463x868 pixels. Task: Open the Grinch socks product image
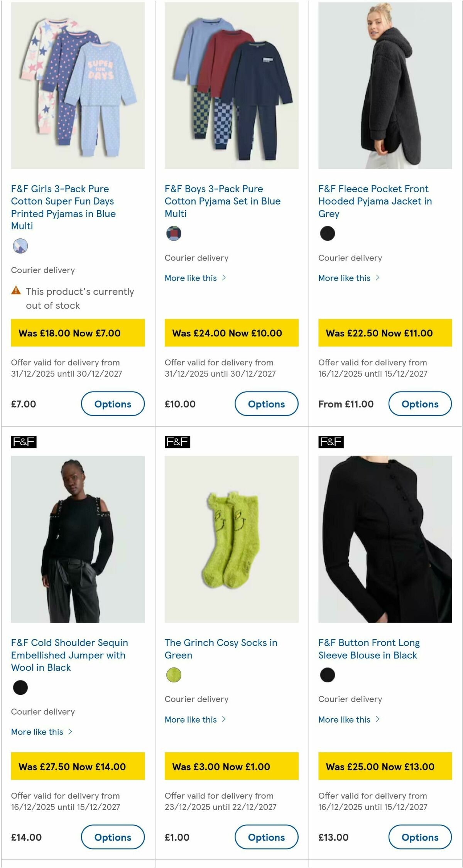coord(231,539)
